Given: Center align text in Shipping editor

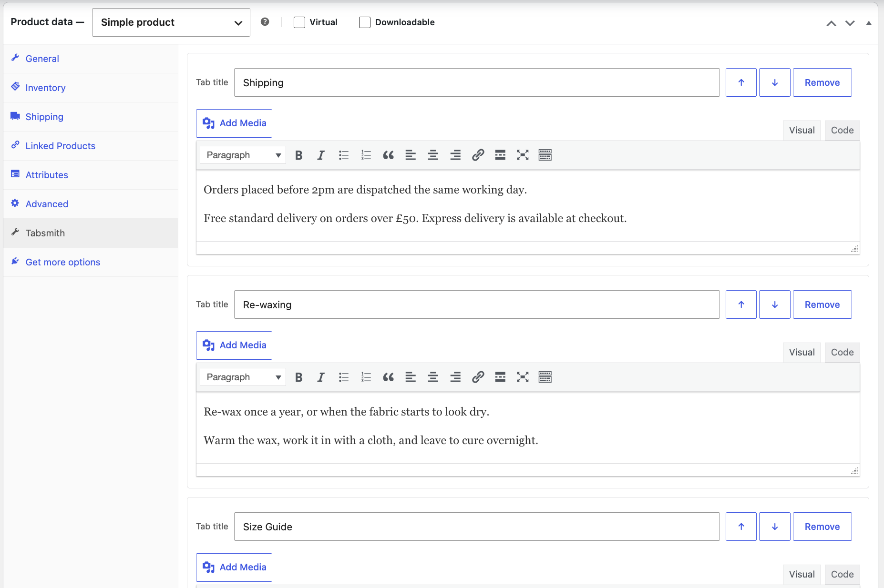Looking at the screenshot, I should (x=433, y=155).
